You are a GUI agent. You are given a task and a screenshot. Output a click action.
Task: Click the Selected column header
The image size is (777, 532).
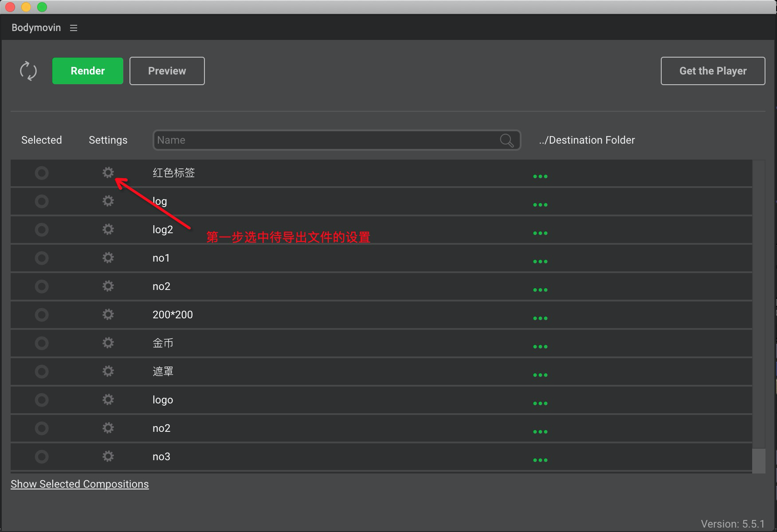point(42,140)
